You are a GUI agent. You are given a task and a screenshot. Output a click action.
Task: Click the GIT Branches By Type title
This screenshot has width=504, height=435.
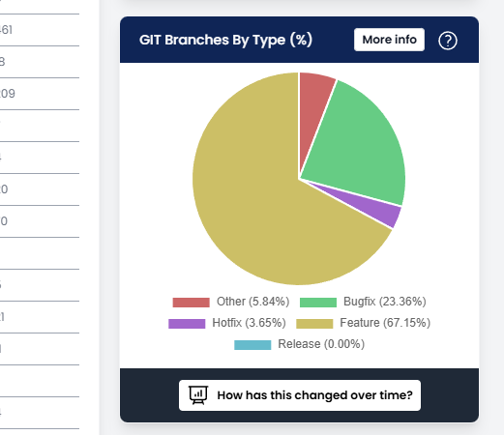tap(225, 40)
